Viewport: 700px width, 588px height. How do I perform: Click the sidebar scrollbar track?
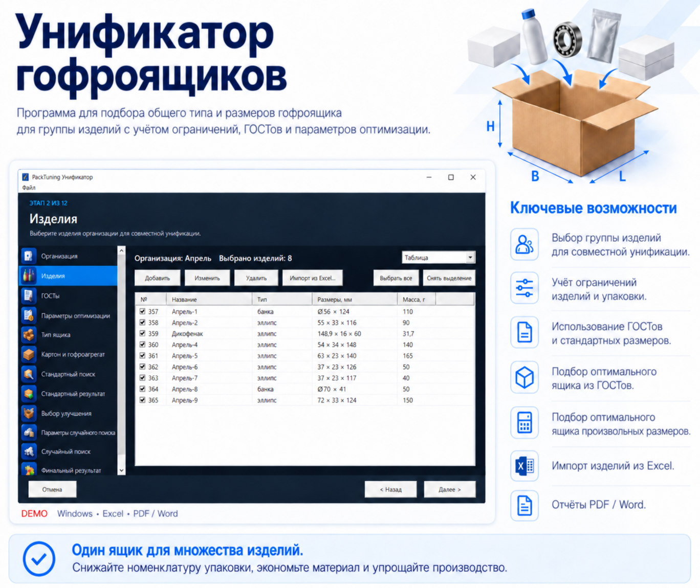pos(121,360)
